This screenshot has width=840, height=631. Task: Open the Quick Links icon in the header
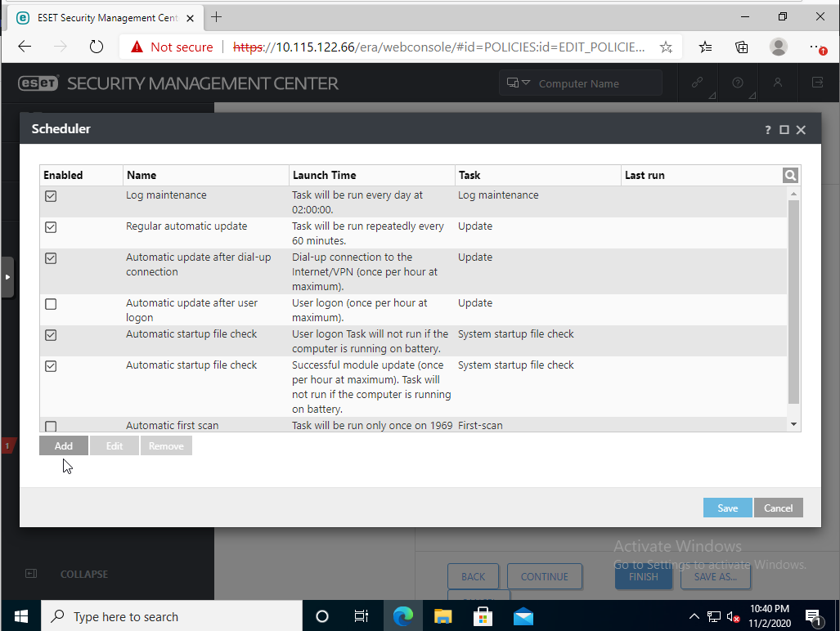(697, 83)
